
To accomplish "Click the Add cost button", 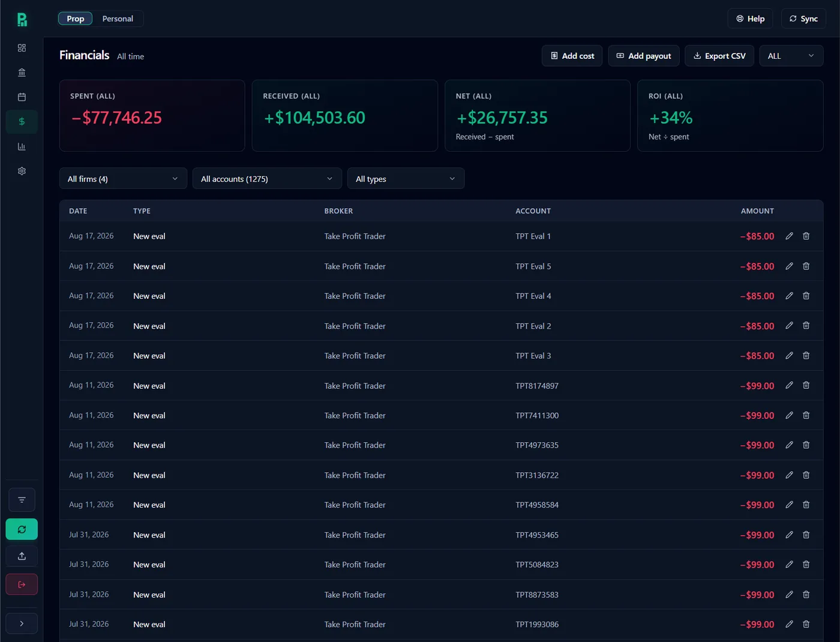I will point(572,56).
